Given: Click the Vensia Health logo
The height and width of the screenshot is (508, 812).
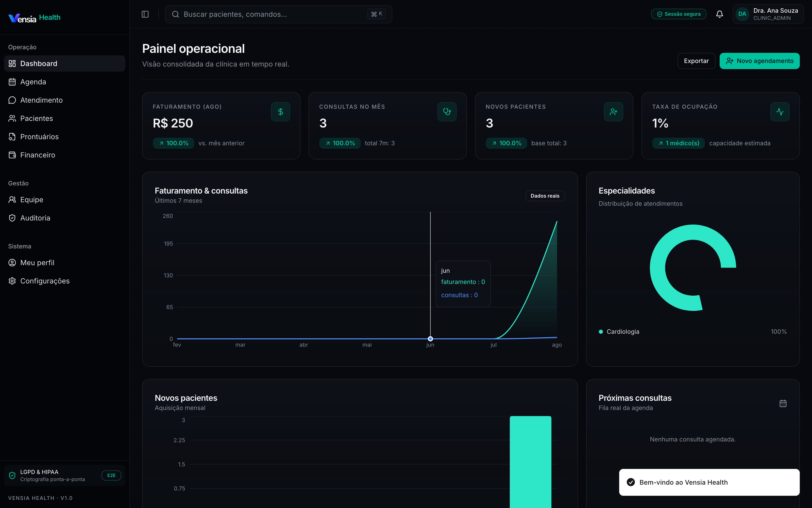Looking at the screenshot, I should [34, 18].
